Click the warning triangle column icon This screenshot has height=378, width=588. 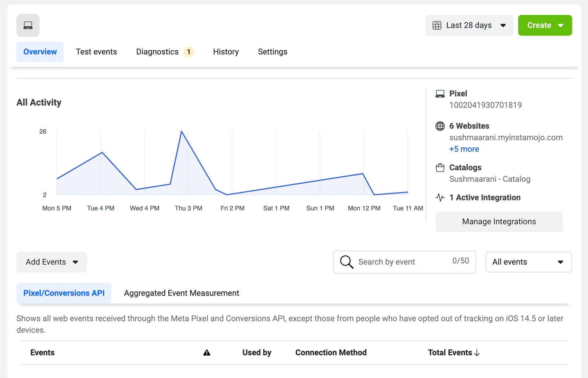tap(207, 353)
